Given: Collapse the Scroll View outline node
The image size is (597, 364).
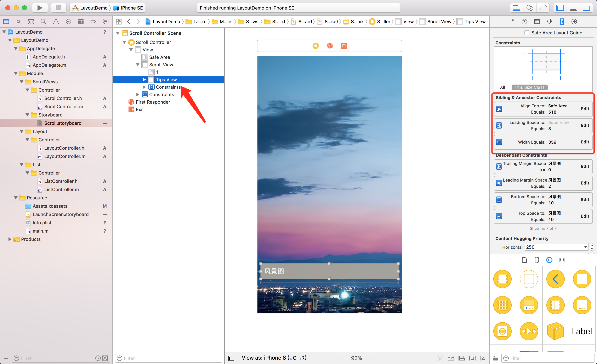Looking at the screenshot, I should 138,65.
